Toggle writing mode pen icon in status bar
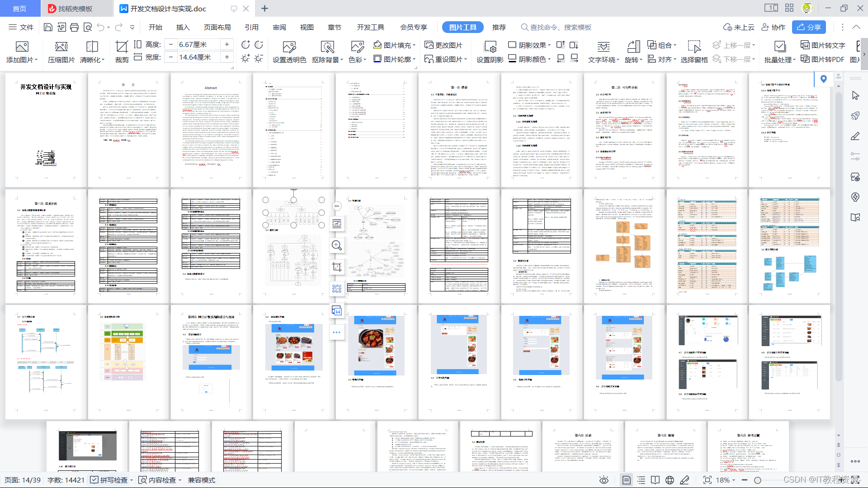 (x=685, y=480)
